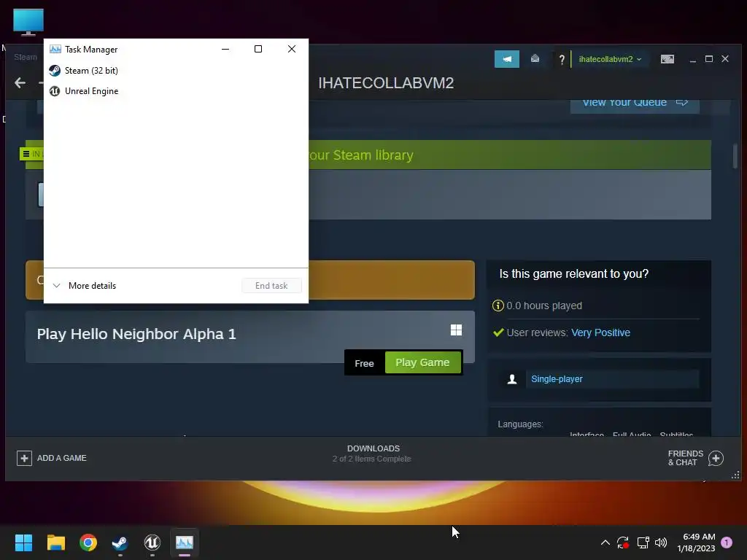The width and height of the screenshot is (747, 560).
Task: Click the Steam page vertical scrollbar
Action: (x=735, y=156)
